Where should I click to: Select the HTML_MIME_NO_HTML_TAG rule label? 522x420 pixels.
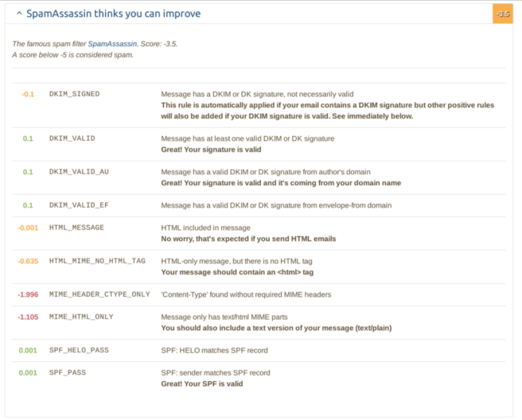click(x=97, y=261)
